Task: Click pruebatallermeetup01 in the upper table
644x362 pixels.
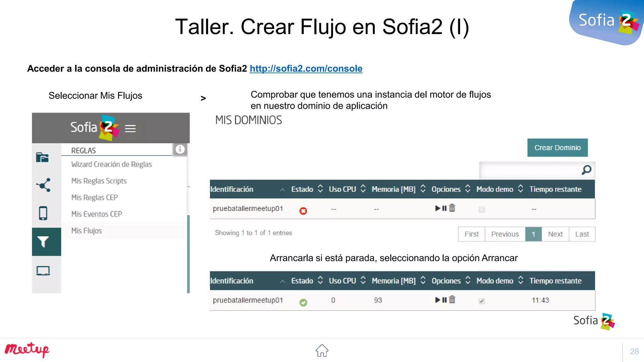Action: click(248, 209)
